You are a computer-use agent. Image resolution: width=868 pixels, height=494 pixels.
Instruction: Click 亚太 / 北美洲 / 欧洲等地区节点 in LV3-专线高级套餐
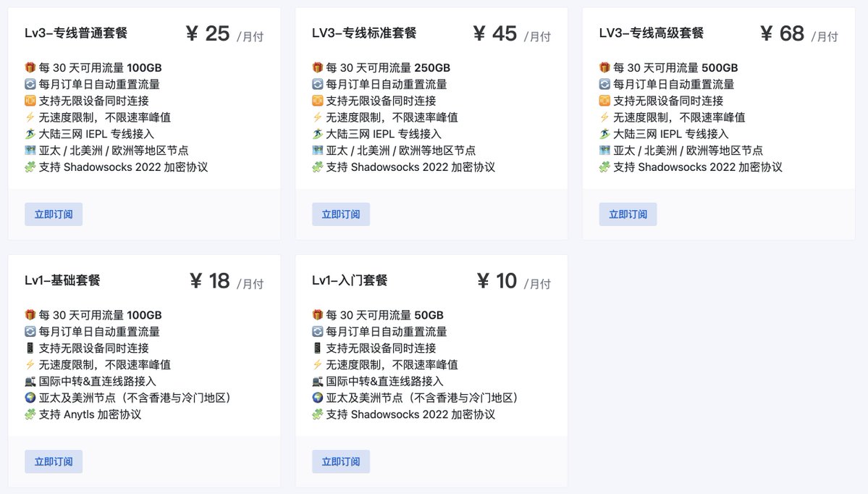pyautogui.click(x=688, y=150)
